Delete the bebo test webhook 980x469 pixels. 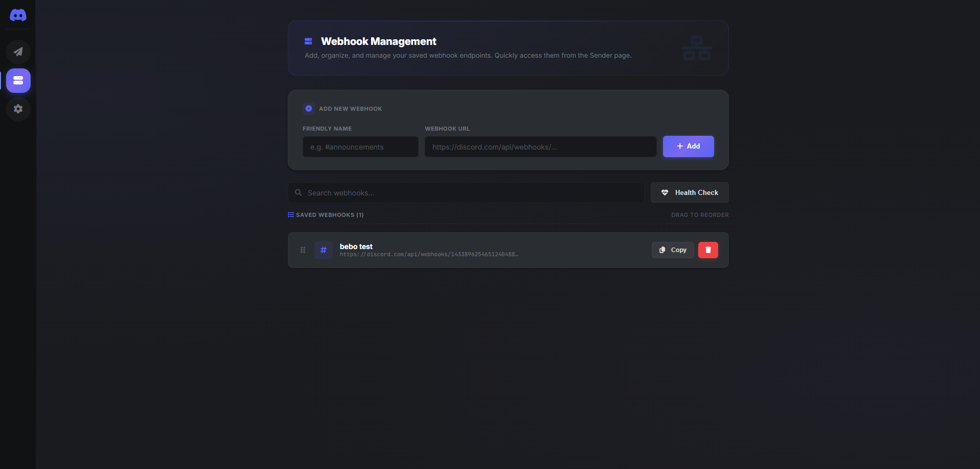point(708,250)
